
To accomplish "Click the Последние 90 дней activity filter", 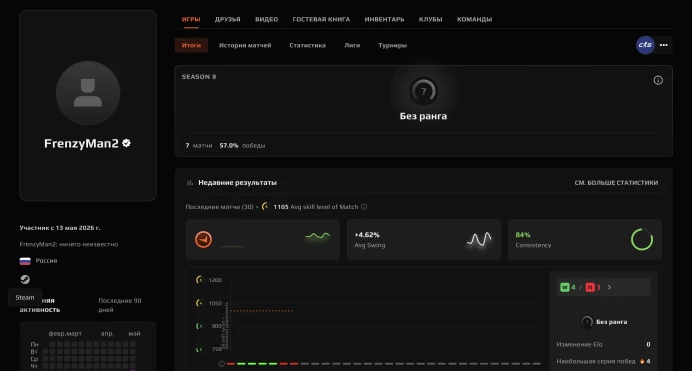I will [120, 305].
